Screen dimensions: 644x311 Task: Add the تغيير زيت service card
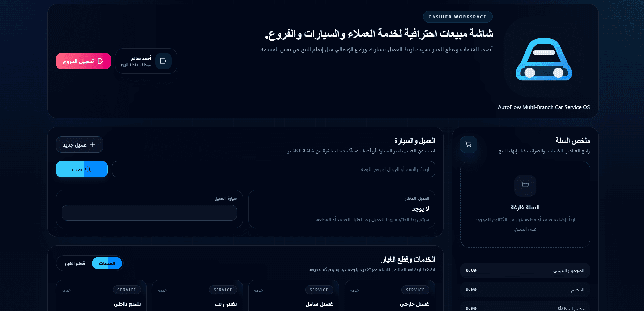[x=197, y=295]
